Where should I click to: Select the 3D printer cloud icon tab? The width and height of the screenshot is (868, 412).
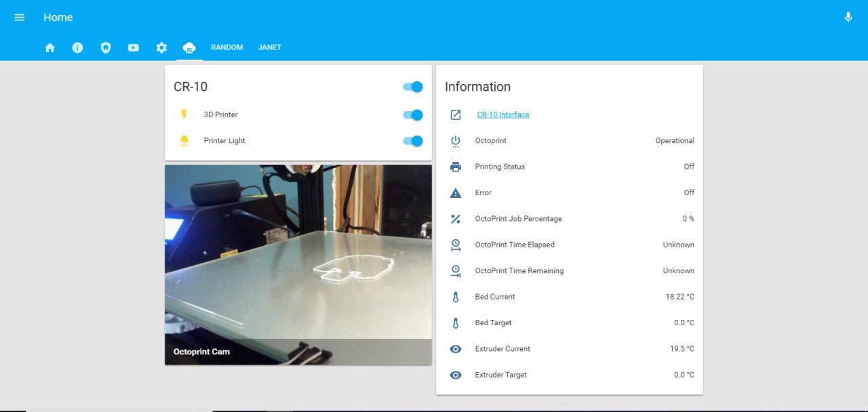189,47
